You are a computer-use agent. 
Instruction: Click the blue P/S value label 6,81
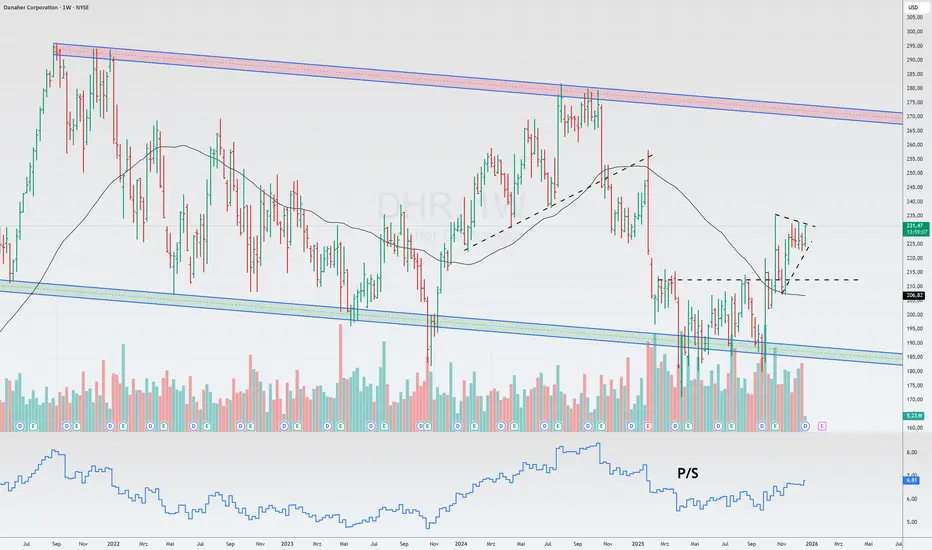click(x=912, y=480)
